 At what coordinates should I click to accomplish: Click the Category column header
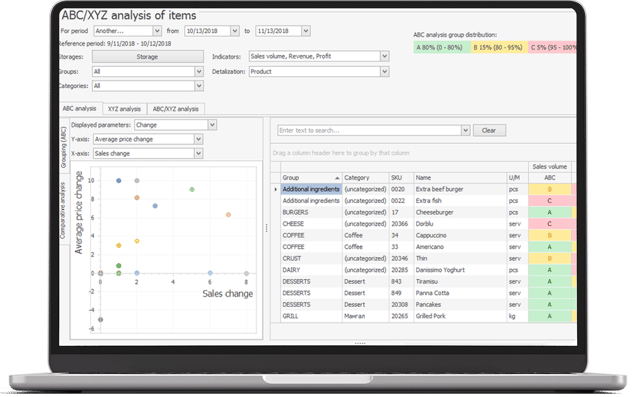click(x=365, y=178)
